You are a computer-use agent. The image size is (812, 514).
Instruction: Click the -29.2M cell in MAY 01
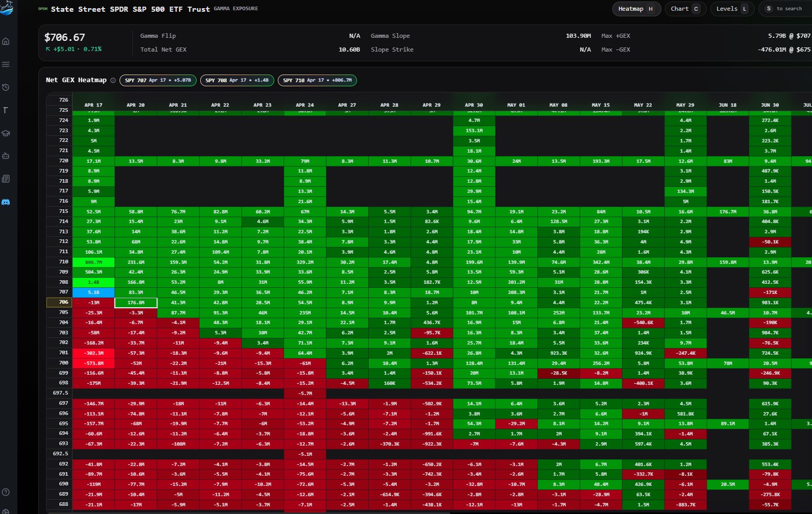coord(516,424)
